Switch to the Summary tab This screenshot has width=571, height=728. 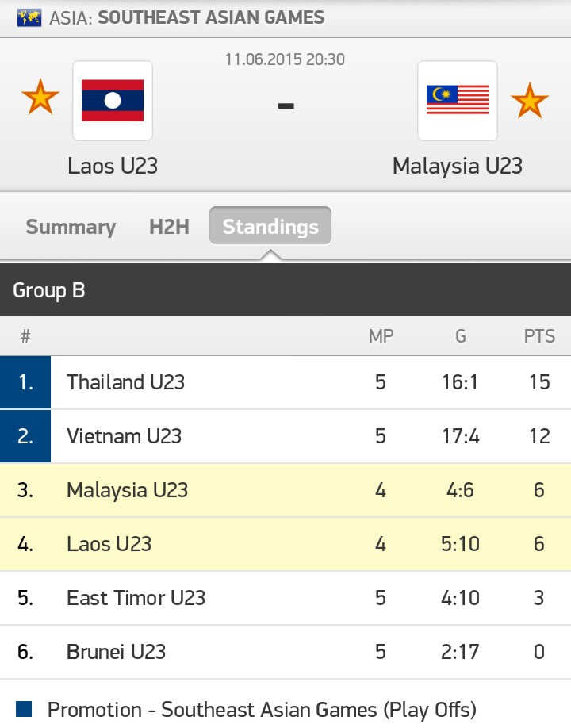71,227
